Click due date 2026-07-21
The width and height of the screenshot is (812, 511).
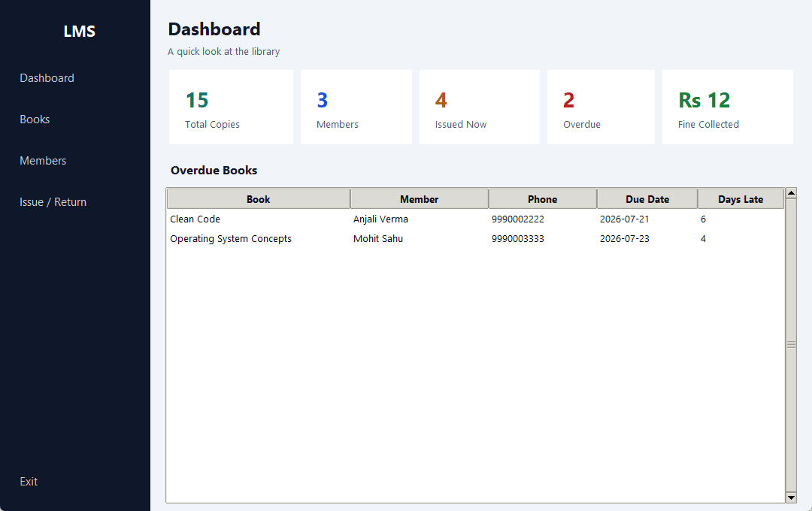[x=625, y=219]
